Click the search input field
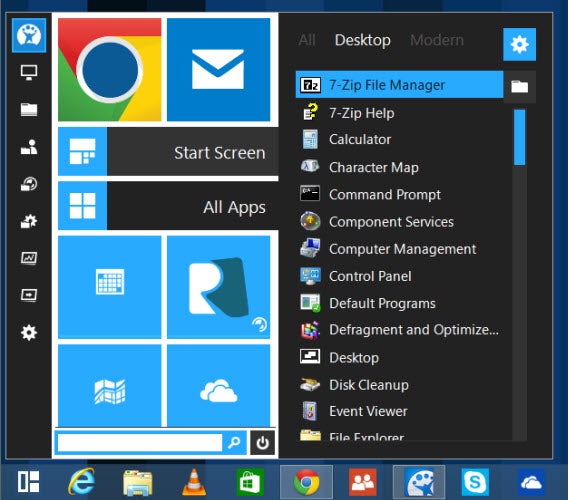 tap(140, 442)
